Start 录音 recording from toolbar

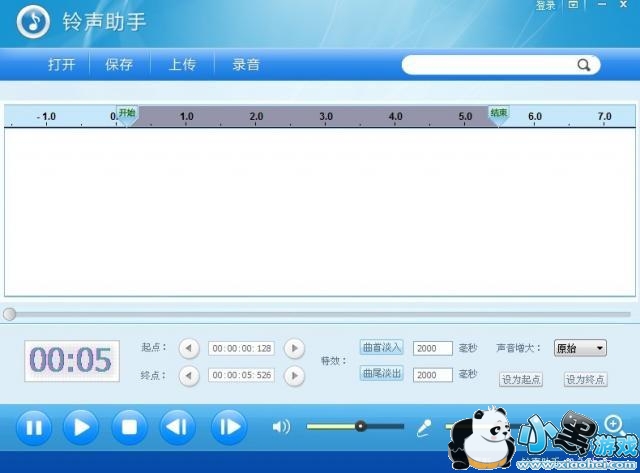click(x=246, y=64)
